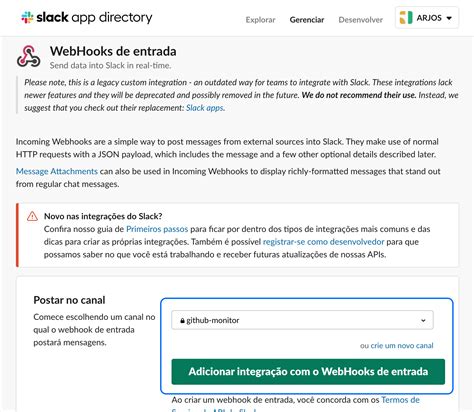474x412 pixels.
Task: Click Adicionar integração com o WebHooks button
Action: click(x=308, y=372)
